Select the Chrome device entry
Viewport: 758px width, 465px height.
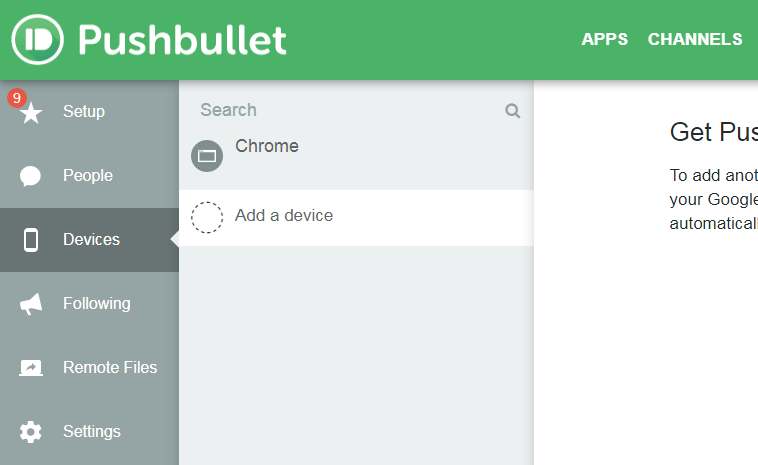click(267, 146)
